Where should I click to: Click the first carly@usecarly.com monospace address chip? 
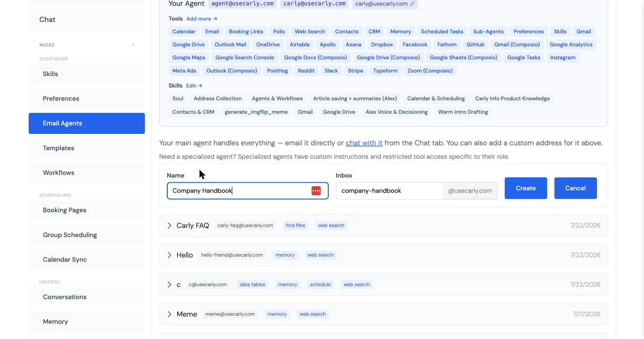point(314,4)
